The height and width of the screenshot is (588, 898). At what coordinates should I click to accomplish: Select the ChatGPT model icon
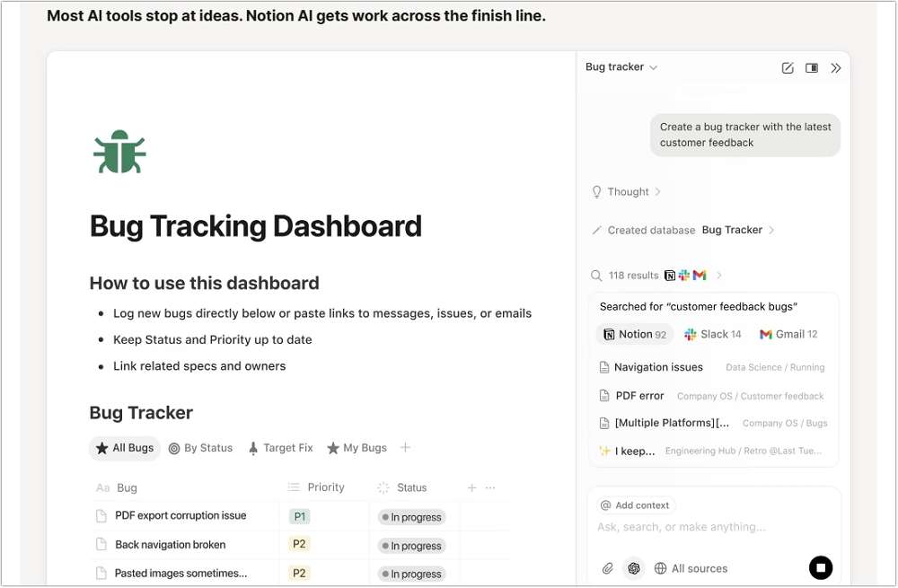(634, 568)
